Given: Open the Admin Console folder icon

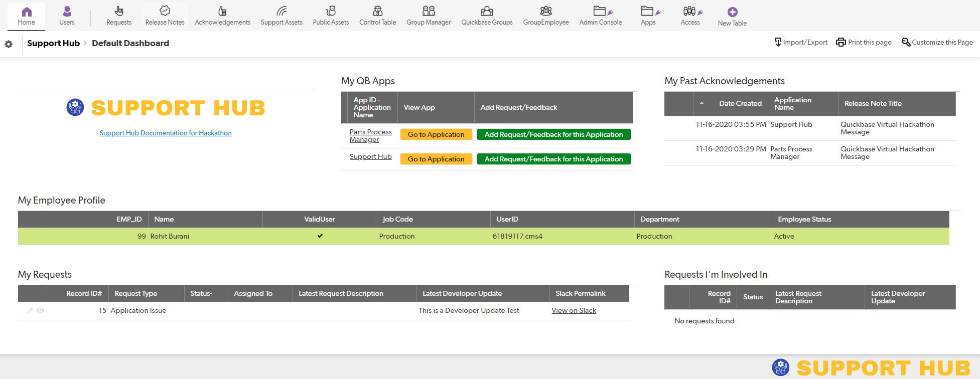Looking at the screenshot, I should coord(603,11).
